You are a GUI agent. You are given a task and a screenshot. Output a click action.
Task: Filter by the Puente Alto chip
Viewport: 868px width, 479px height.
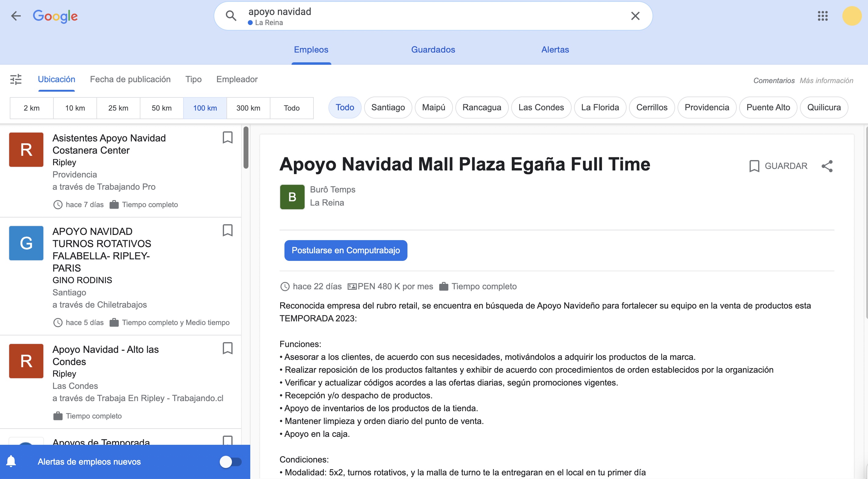coord(768,107)
